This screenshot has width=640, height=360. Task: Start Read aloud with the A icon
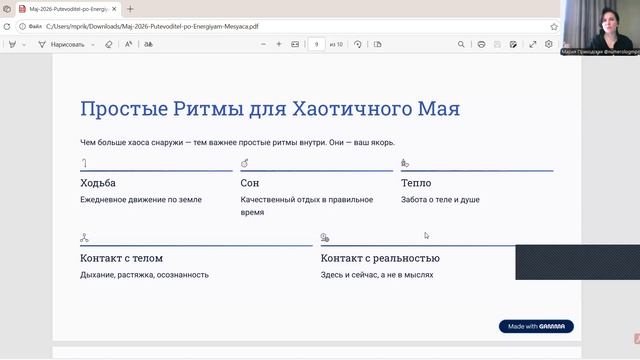pyautogui.click(x=129, y=44)
